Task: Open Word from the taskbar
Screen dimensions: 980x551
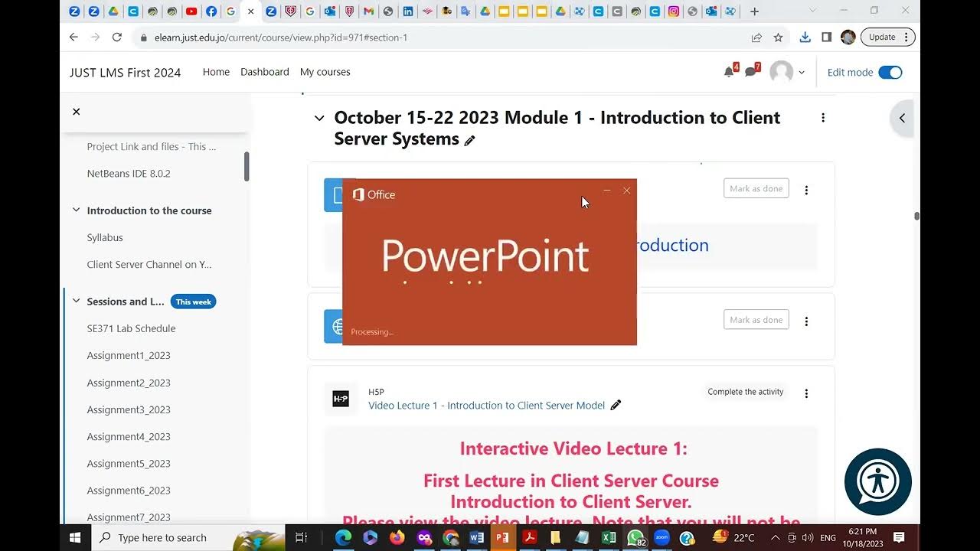Action: point(476,538)
